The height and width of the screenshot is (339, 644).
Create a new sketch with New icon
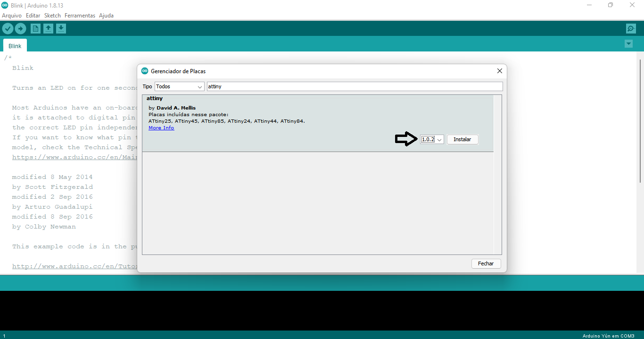[35, 29]
